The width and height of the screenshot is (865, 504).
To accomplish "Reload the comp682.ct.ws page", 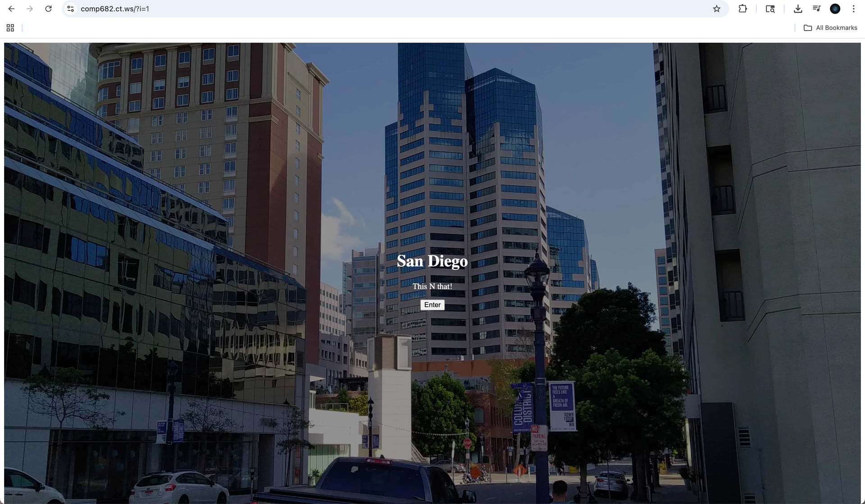I will point(48,9).
